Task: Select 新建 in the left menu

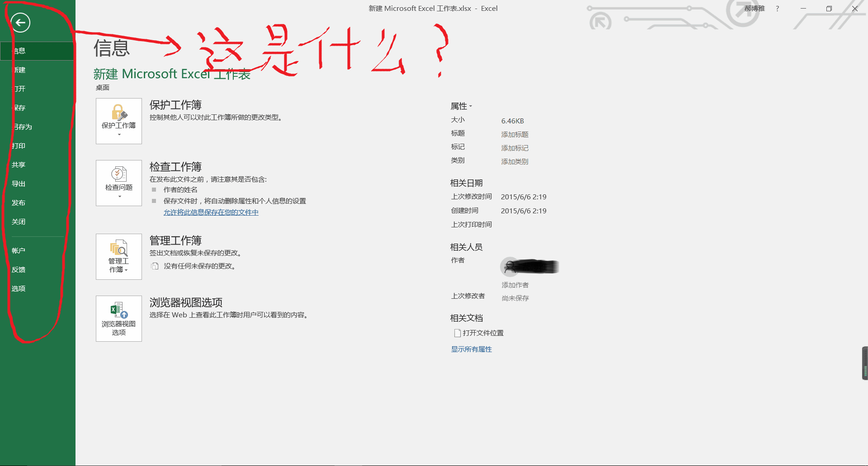Action: (37, 70)
